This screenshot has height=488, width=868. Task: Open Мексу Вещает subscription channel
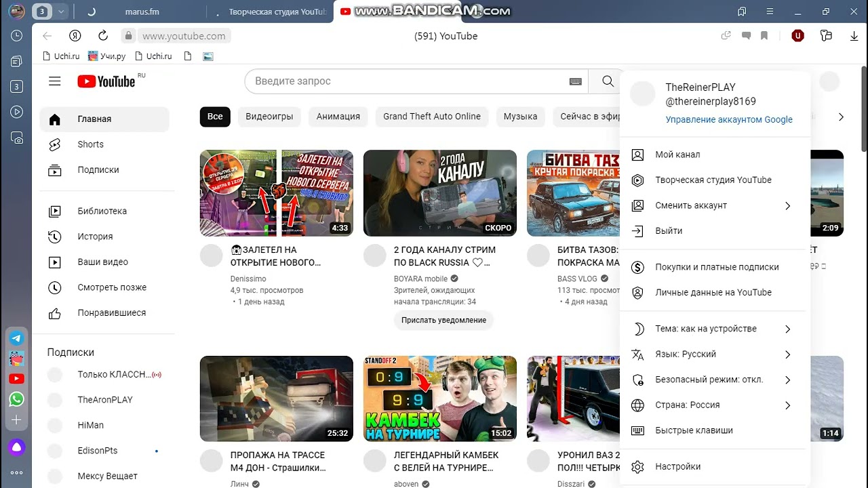[104, 476]
